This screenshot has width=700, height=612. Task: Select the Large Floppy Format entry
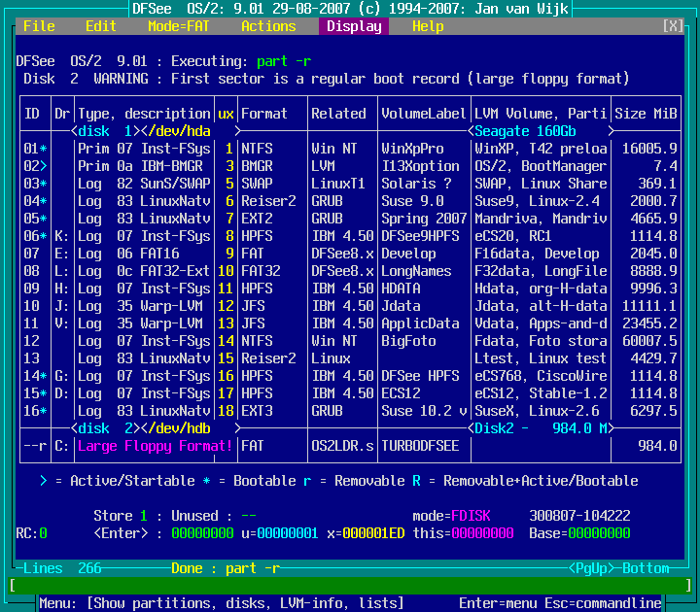point(156,446)
